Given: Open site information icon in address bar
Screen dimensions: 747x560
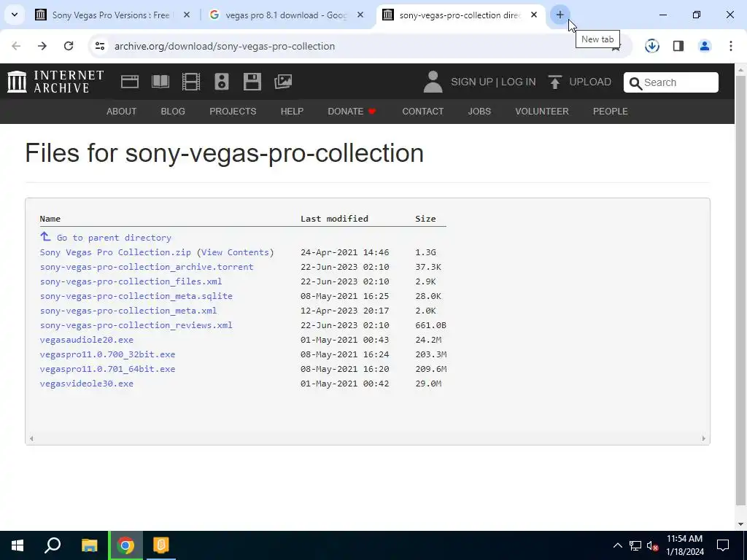Looking at the screenshot, I should (x=100, y=46).
